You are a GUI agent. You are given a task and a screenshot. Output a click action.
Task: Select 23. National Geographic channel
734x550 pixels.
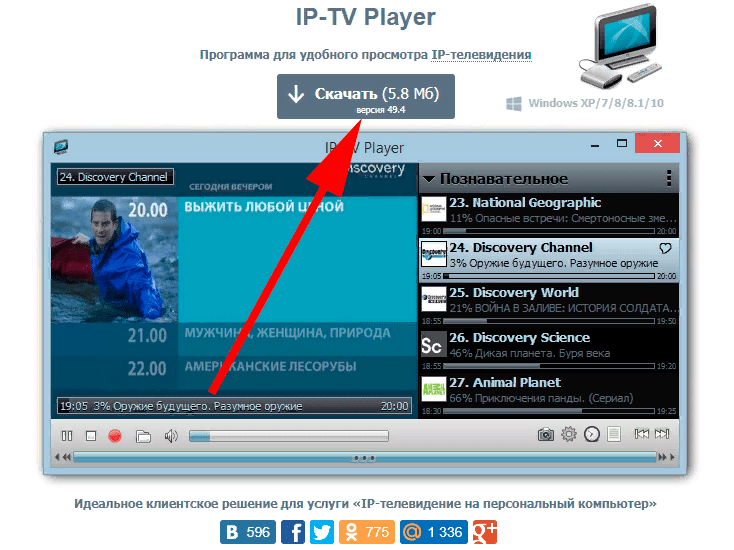pos(549,215)
